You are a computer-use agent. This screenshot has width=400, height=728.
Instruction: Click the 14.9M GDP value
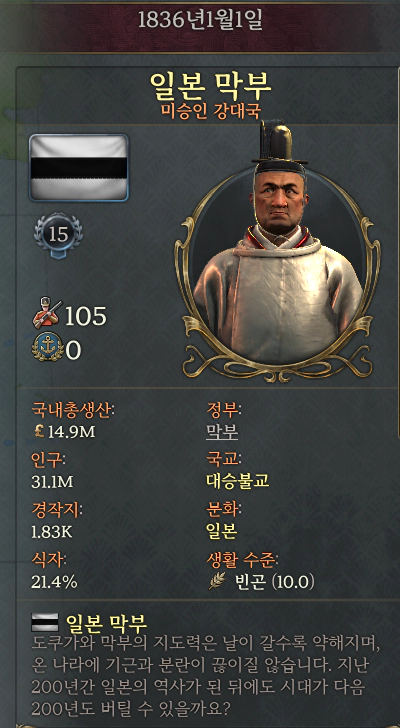click(71, 432)
